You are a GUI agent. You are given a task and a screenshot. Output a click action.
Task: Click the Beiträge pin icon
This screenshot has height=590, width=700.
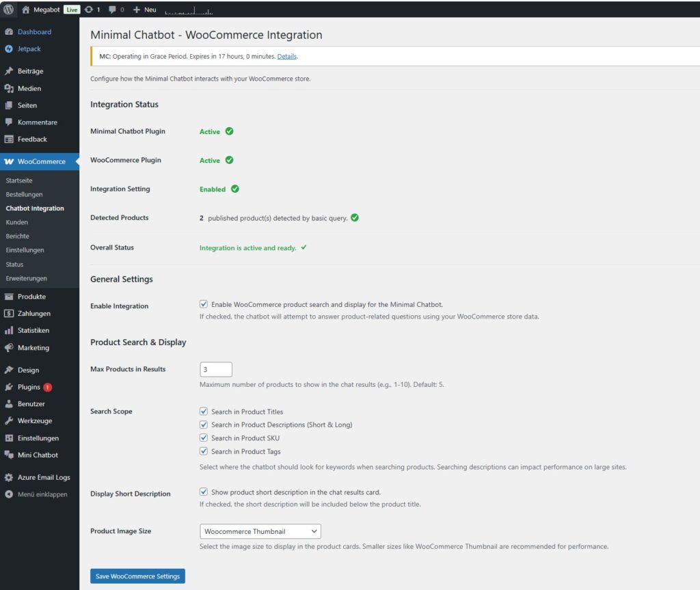[9, 71]
